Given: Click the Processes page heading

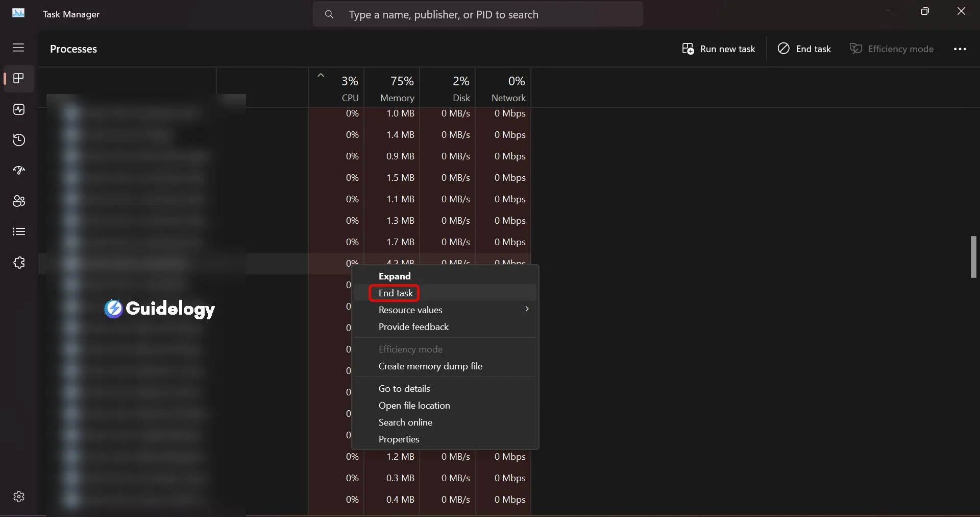Looking at the screenshot, I should (73, 49).
